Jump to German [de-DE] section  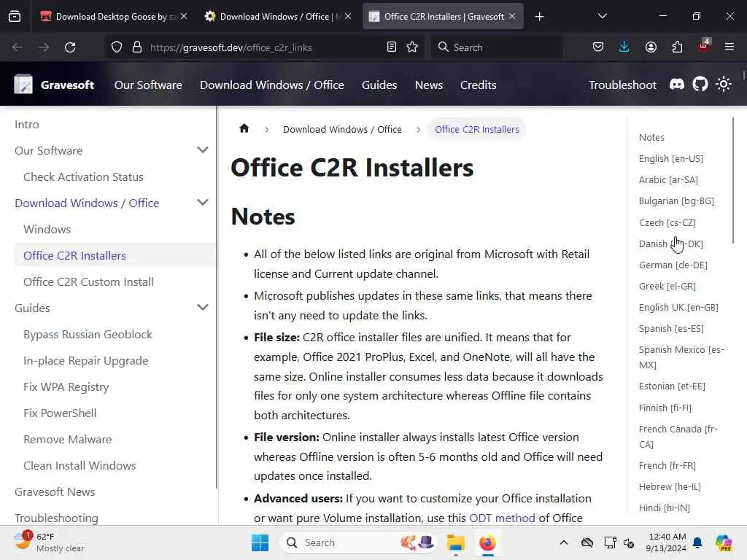click(x=673, y=265)
